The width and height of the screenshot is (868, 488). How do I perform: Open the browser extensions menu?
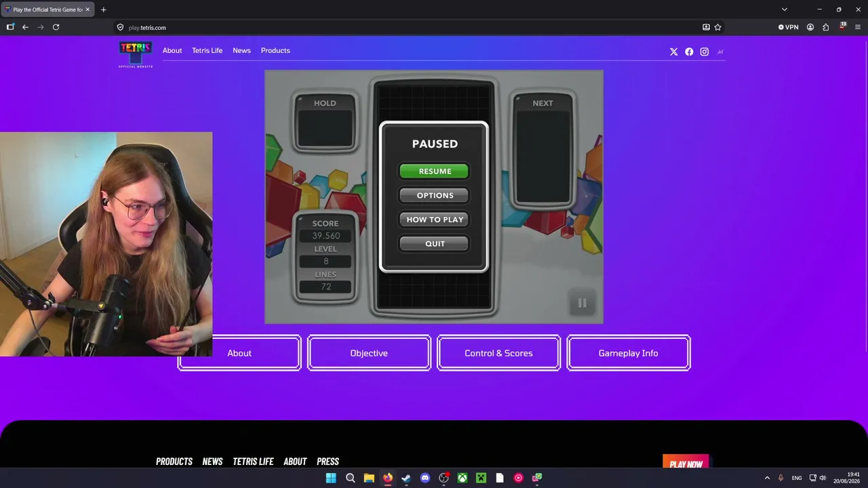826,27
